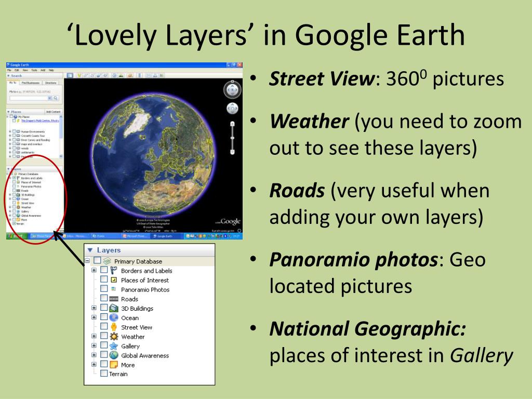Image resolution: width=532 pixels, height=399 pixels.
Task: Check Weather box in enlarged Layers panel
Action: point(104,336)
